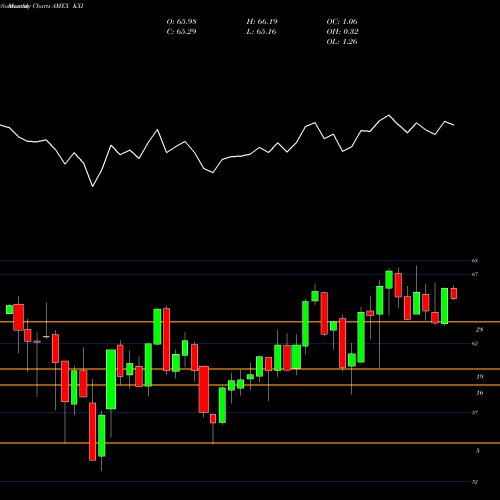Screen dimensions: 500x500
Task: Select the 68 price axis label
Action: (x=475, y=261)
